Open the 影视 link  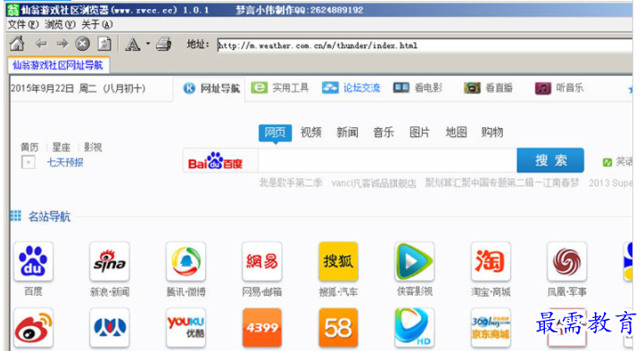click(93, 147)
